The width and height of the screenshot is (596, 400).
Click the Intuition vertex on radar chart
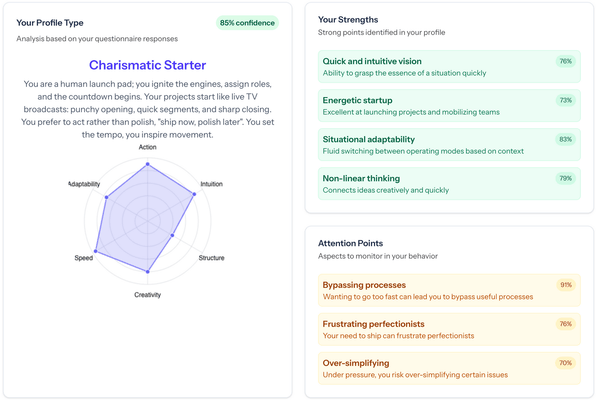point(194,194)
